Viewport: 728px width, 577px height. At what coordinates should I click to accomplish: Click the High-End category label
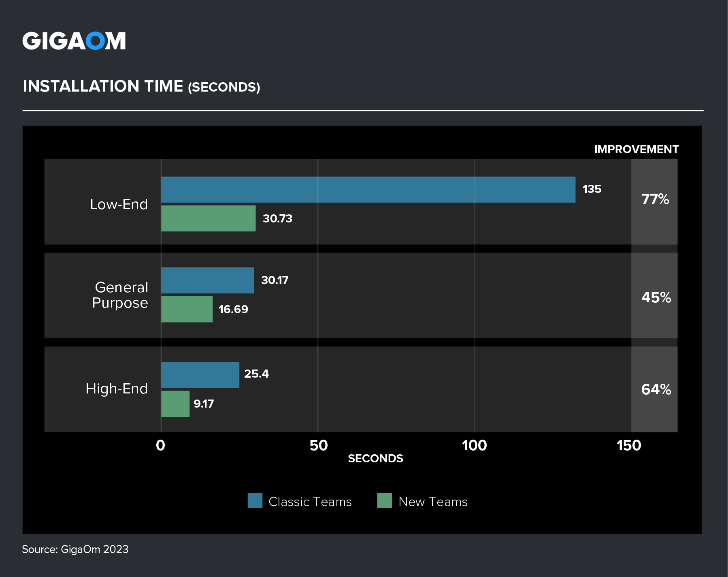pyautogui.click(x=117, y=389)
